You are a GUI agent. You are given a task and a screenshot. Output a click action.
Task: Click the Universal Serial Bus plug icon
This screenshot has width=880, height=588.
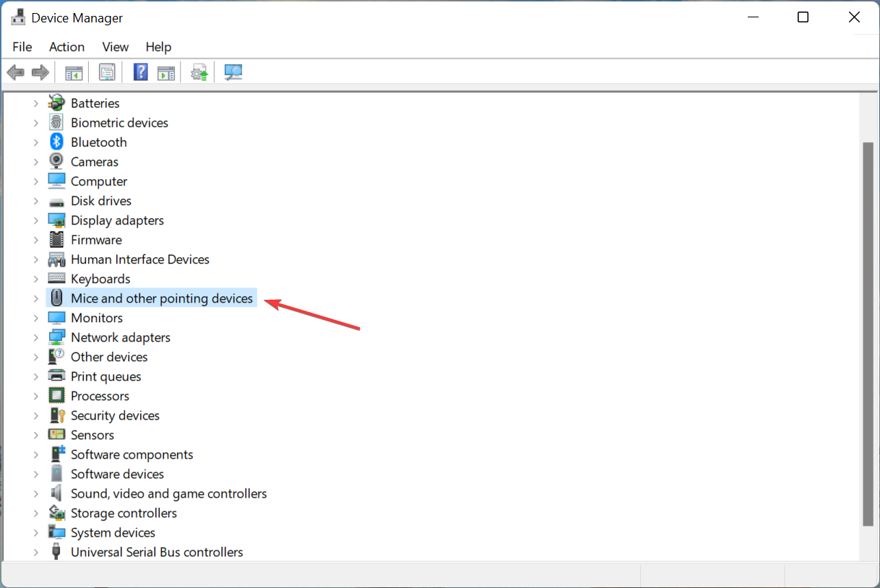pos(56,551)
